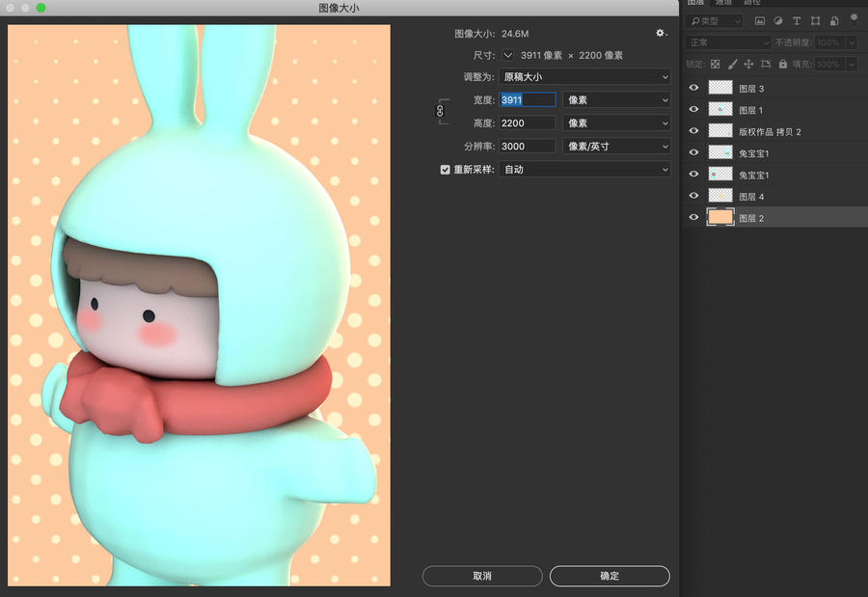This screenshot has width=868, height=597.
Task: Lock all layer attributes with padlock
Action: point(783,65)
